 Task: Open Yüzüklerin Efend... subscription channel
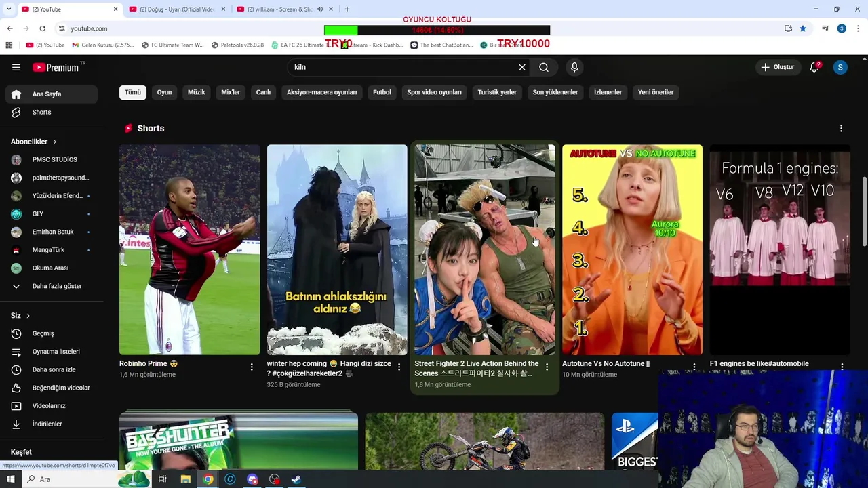[52, 196]
